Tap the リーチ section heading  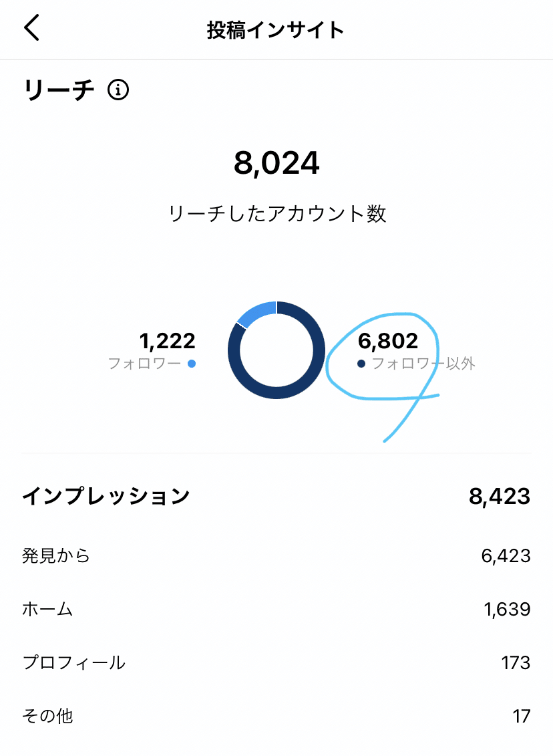coord(59,90)
